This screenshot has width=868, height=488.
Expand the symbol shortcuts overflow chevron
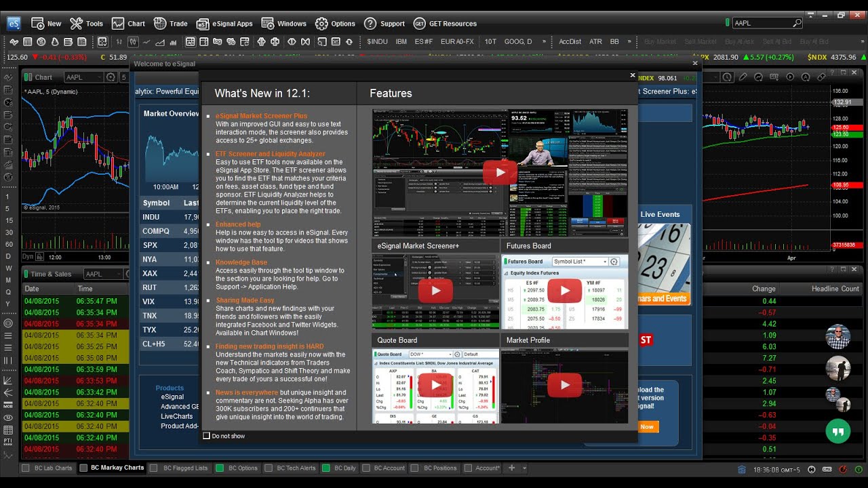pyautogui.click(x=543, y=42)
